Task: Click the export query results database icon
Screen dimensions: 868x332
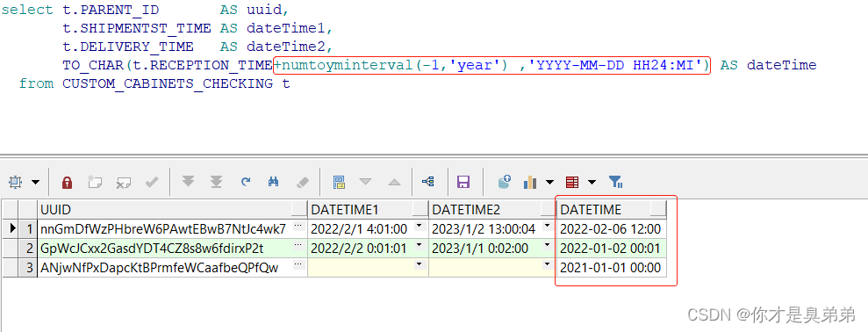Action: (x=504, y=181)
